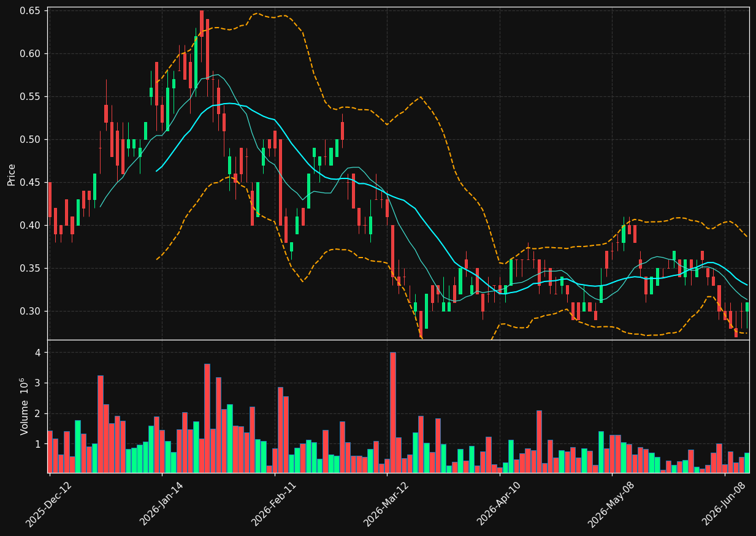Screen dimensions: 756x536
Task: Click the 0.45 price axis value
Action: click(x=30, y=183)
